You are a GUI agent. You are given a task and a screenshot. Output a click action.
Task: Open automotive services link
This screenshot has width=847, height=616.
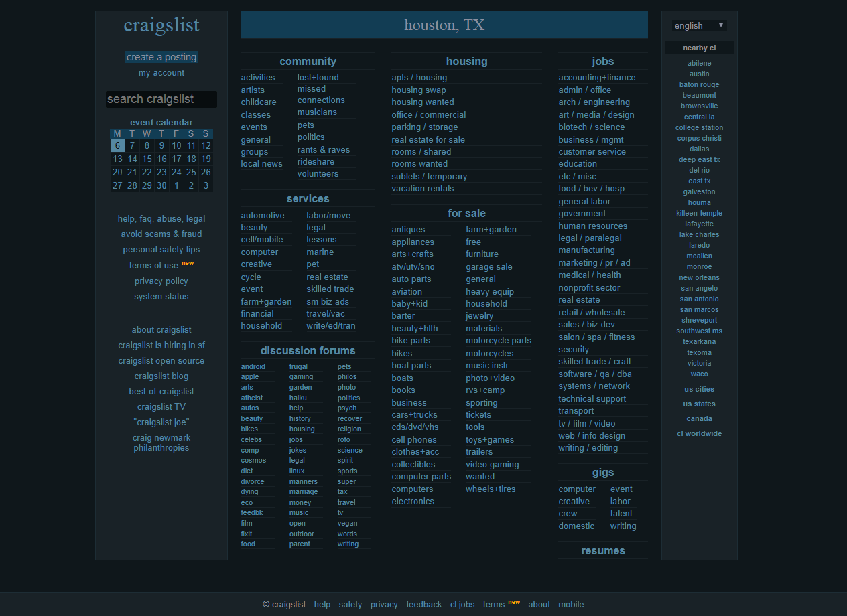[263, 215]
